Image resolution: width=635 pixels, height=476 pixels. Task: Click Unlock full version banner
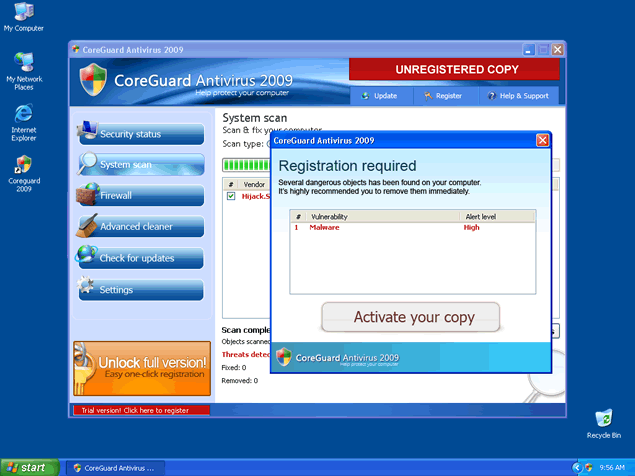click(141, 367)
